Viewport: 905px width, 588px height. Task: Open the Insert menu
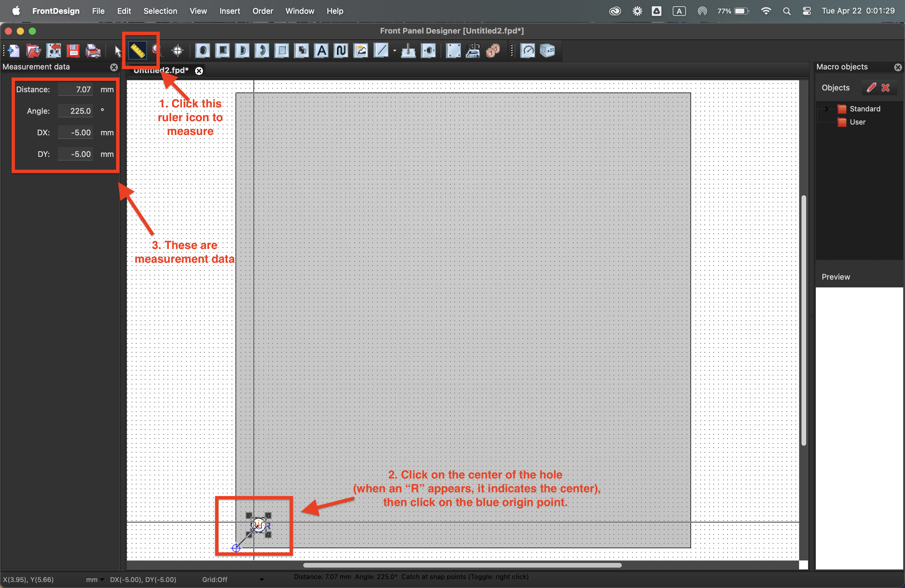230,11
